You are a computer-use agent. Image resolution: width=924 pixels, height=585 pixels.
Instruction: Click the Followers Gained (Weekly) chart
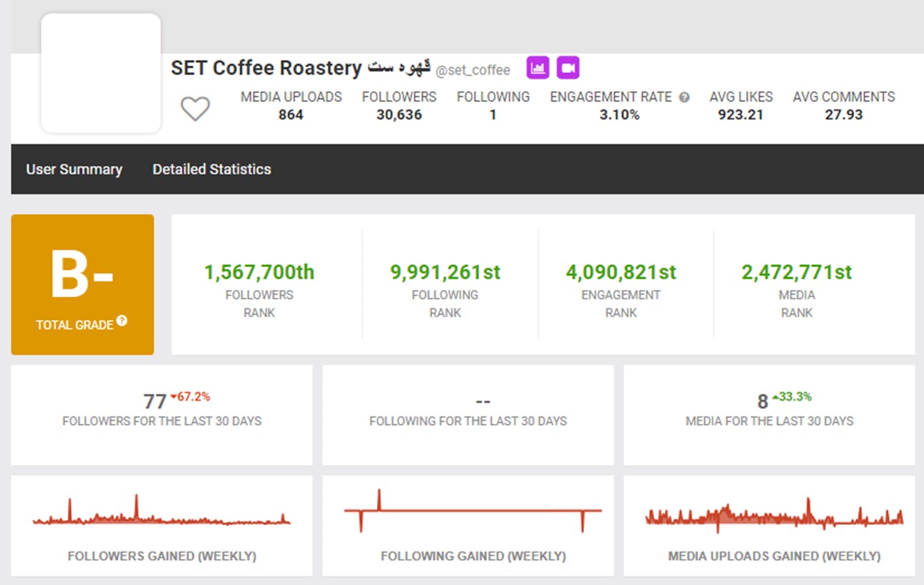pos(161,511)
